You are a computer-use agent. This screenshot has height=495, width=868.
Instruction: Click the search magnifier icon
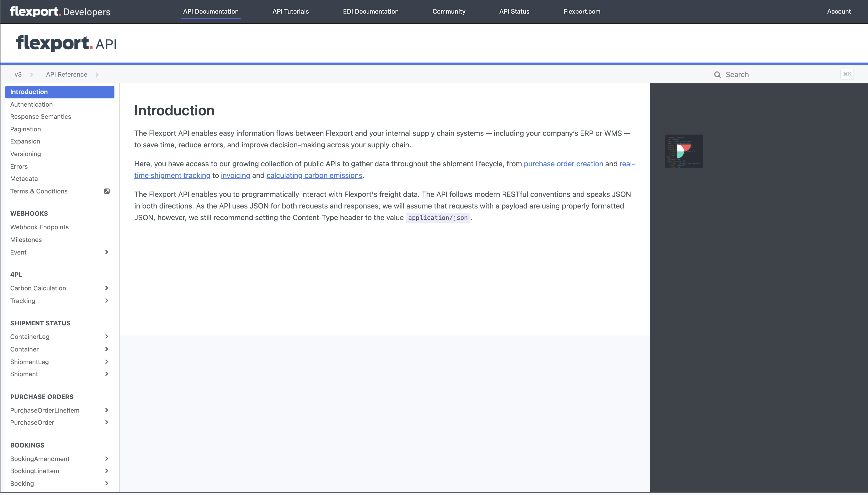pos(717,75)
